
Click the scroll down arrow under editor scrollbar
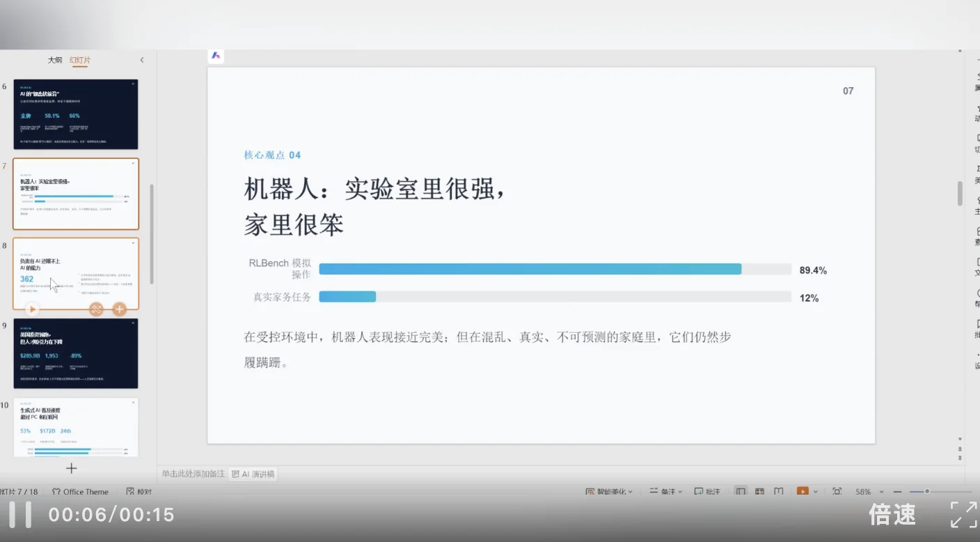[960, 440]
